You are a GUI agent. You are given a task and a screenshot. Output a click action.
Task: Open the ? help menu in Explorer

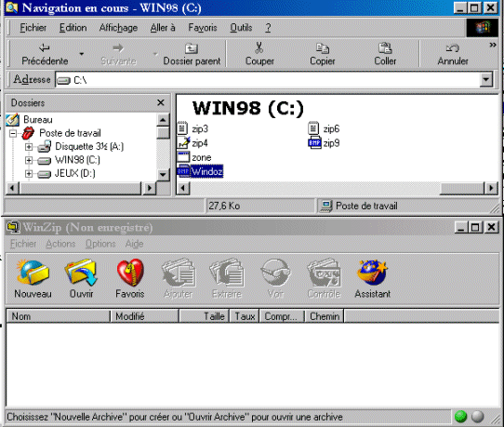[268, 28]
